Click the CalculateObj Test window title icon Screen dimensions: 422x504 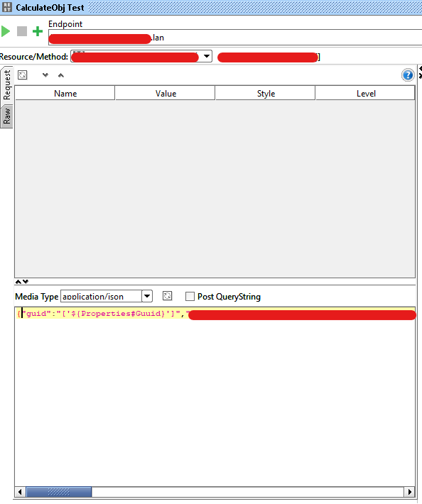point(7,7)
